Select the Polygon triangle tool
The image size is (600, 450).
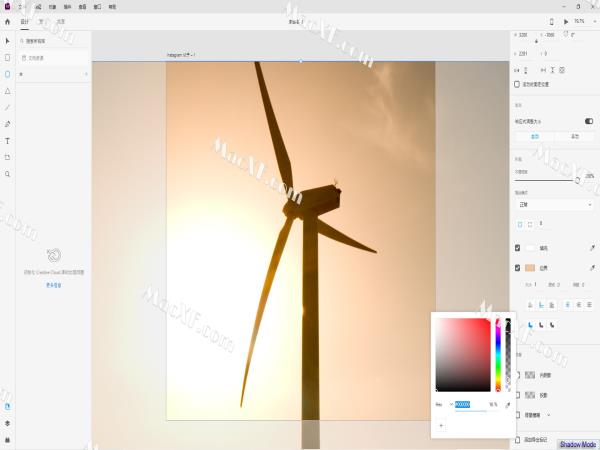point(8,90)
